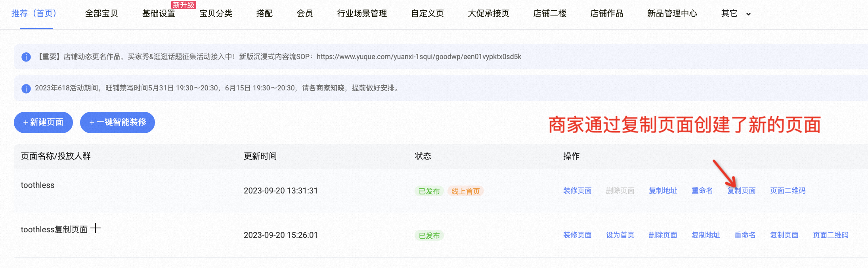Open 页面二维码 for toothless复制页面

point(831,235)
